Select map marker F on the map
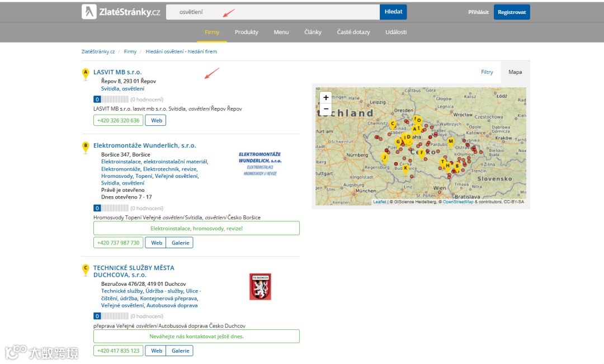 tap(422, 153)
